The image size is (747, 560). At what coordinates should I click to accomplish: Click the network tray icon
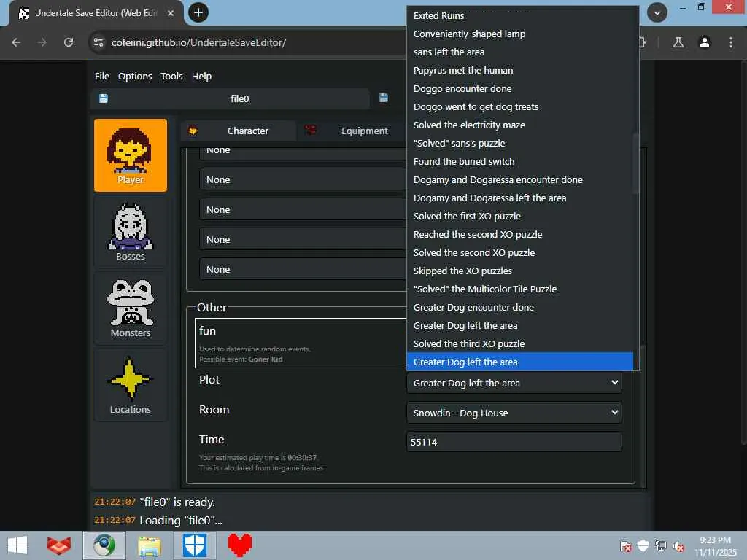point(661,545)
